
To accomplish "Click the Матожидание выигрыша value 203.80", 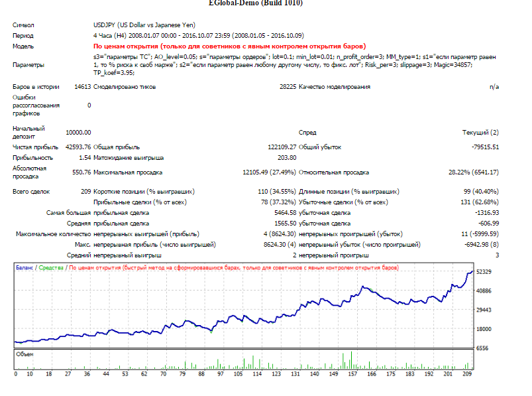I will 287,158.
